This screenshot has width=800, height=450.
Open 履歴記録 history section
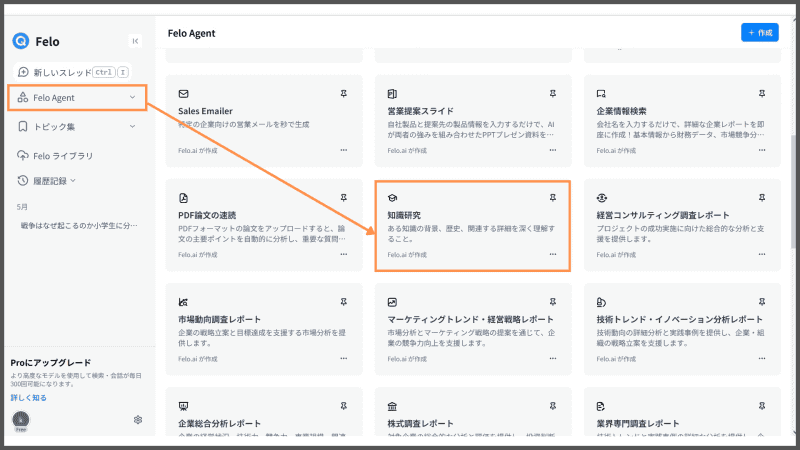click(x=46, y=181)
